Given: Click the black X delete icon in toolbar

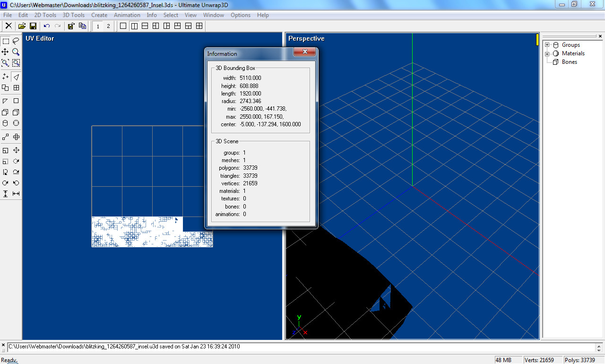Looking at the screenshot, I should 9,26.
